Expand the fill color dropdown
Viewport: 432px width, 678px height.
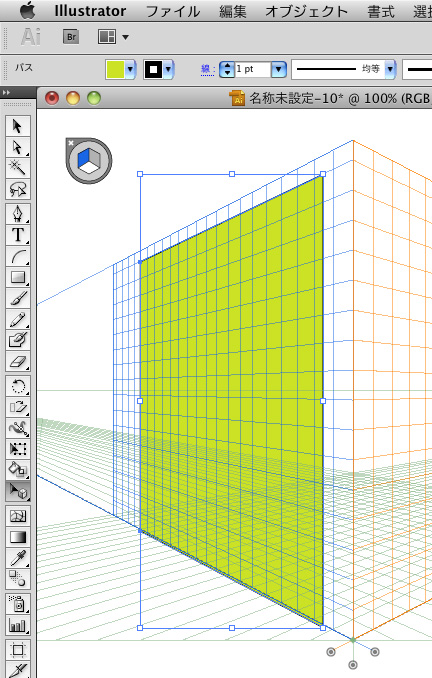point(131,69)
